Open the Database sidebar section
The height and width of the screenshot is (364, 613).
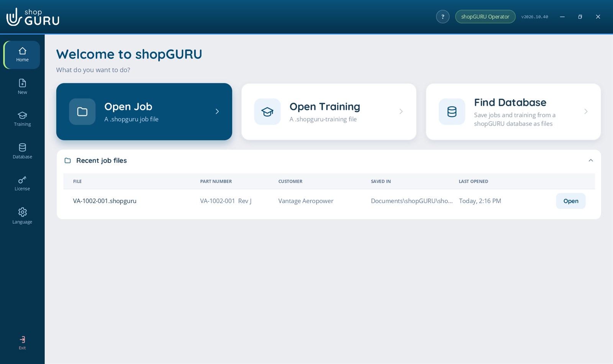click(22, 151)
